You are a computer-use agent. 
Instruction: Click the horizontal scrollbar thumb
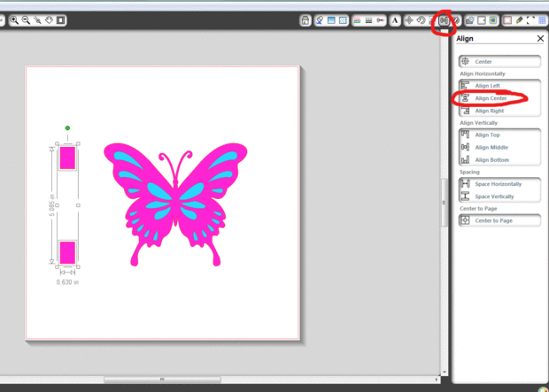click(x=162, y=380)
